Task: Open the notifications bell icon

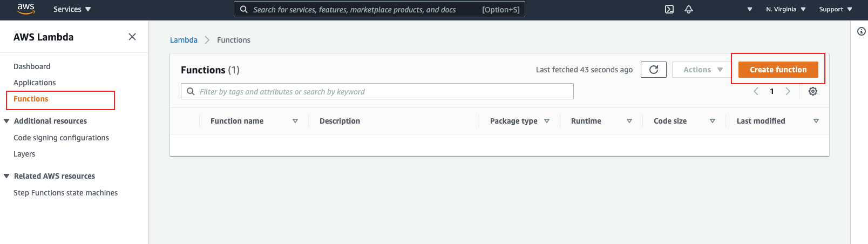Action: point(689,9)
